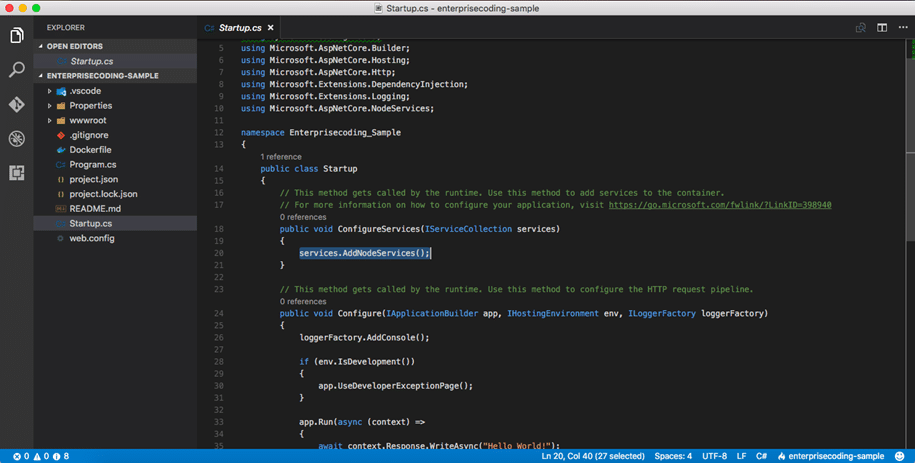Screen dimensions: 915x463
Task: Expand the Properties folder
Action: point(50,106)
